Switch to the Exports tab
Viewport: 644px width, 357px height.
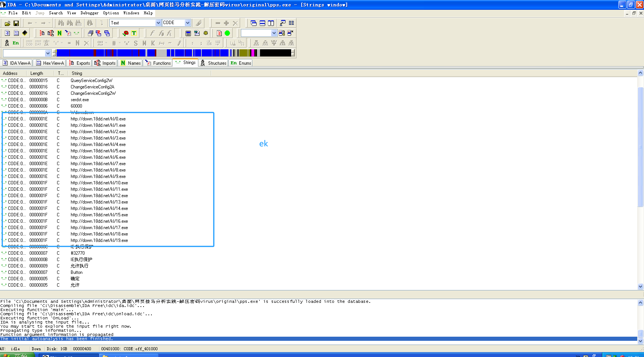(79, 63)
